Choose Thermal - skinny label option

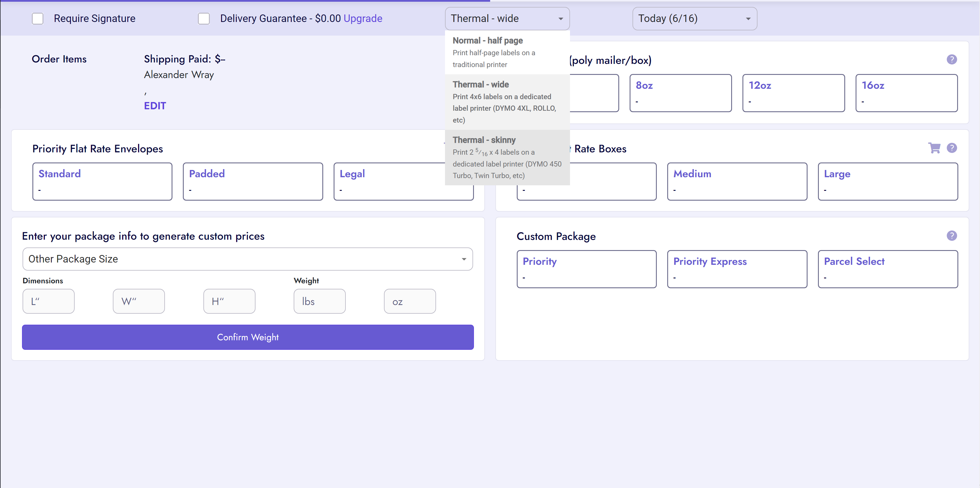click(x=507, y=157)
